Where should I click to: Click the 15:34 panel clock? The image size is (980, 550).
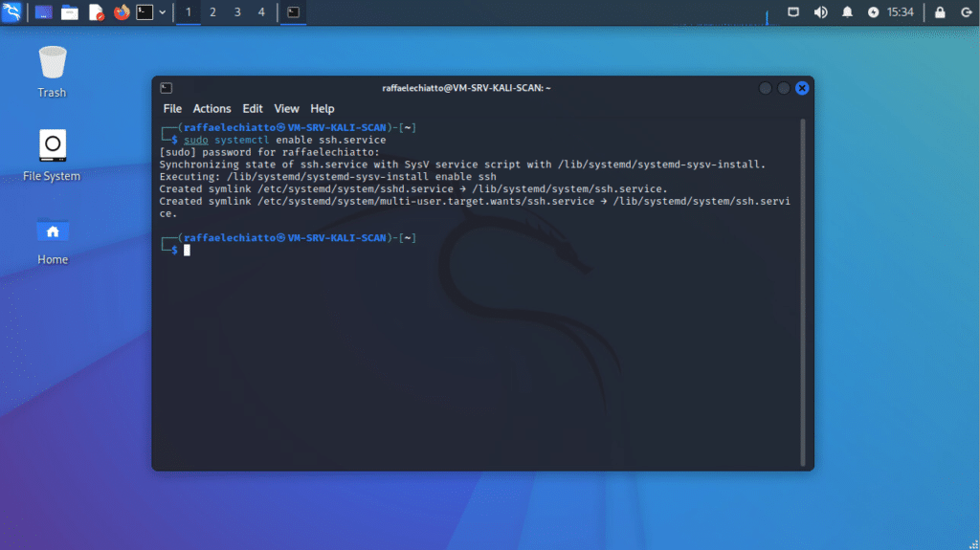(900, 11)
